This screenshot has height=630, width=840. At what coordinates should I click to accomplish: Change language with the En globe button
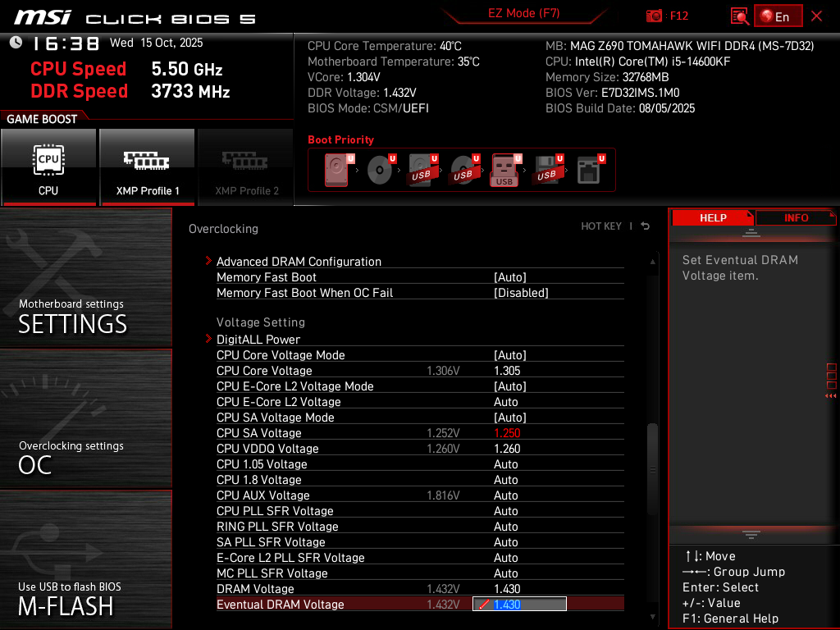pos(778,16)
